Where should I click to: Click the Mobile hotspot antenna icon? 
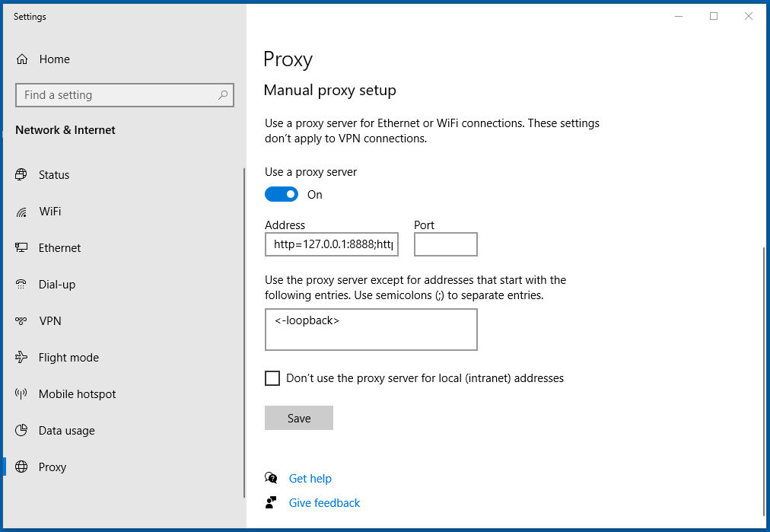(21, 393)
